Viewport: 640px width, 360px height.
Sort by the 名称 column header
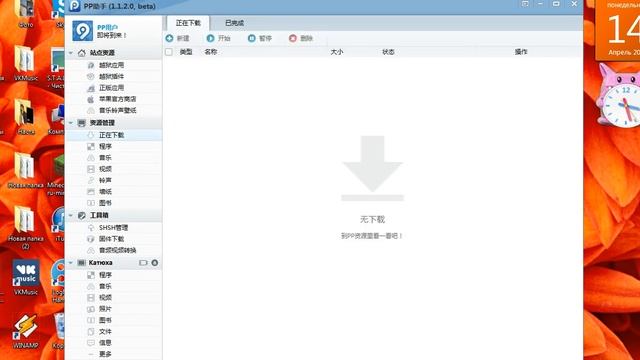(x=211, y=52)
